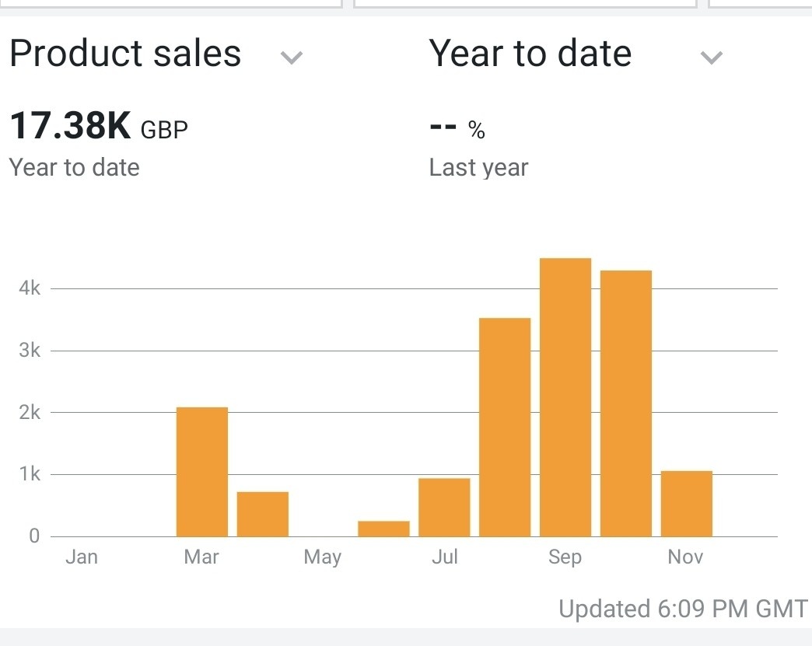Click the August sales bar
The height and width of the screenshot is (646, 812).
point(505,427)
